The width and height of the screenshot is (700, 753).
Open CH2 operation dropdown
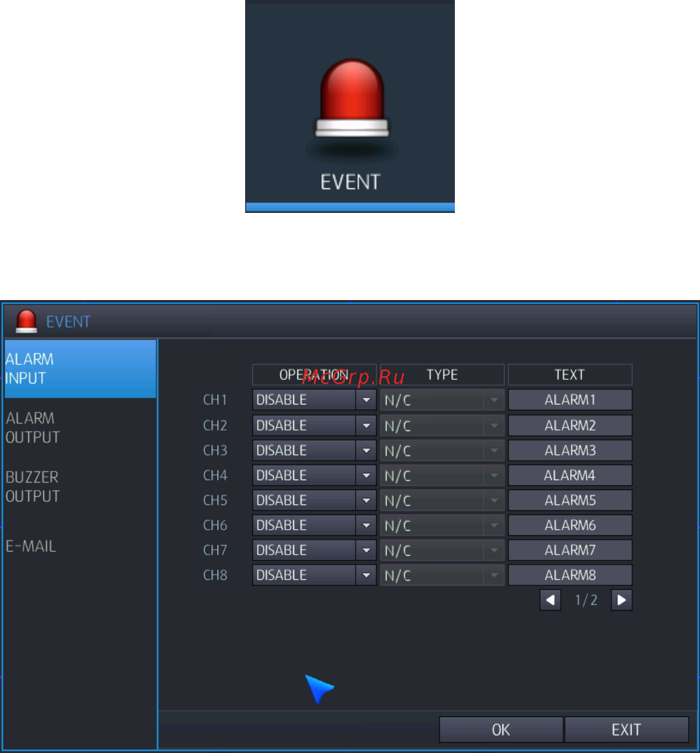coord(315,426)
